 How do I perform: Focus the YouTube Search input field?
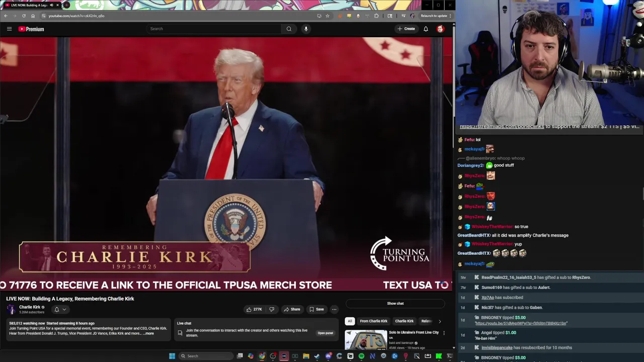tap(214, 29)
